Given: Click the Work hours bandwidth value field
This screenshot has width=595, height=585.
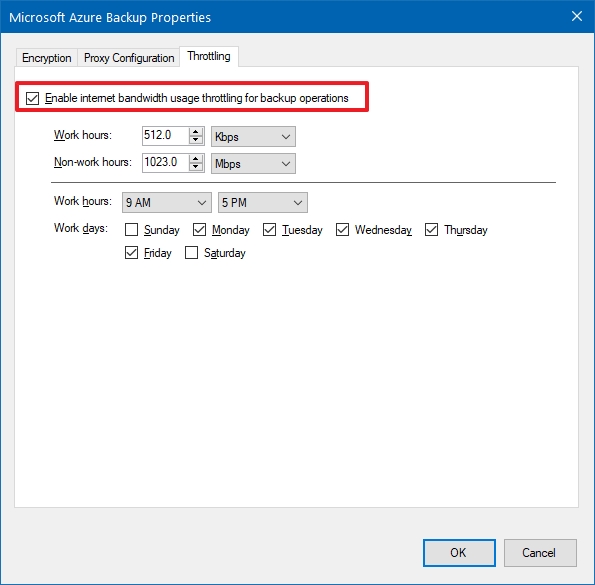Looking at the screenshot, I should pos(165,135).
